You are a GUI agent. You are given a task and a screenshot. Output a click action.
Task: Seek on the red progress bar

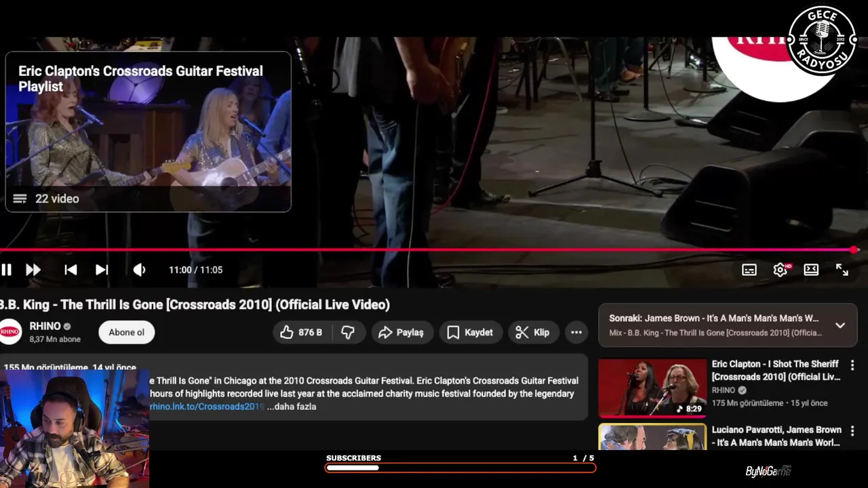(x=429, y=250)
